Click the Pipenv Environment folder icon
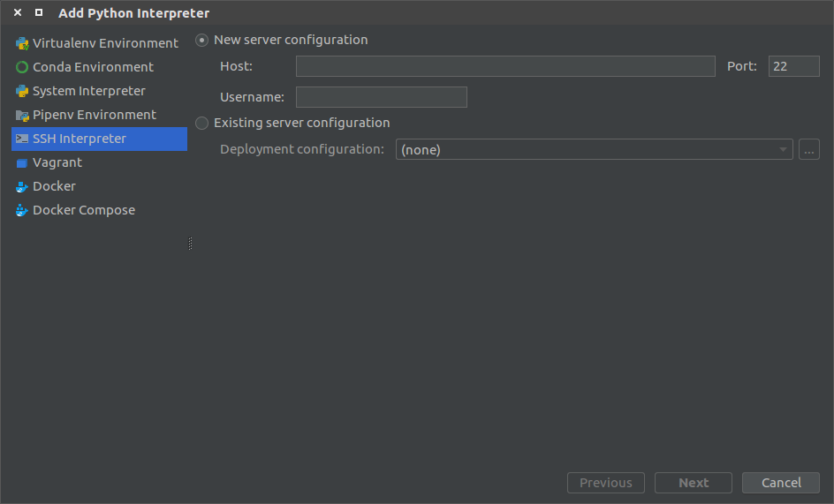This screenshot has width=834, height=504. click(22, 115)
